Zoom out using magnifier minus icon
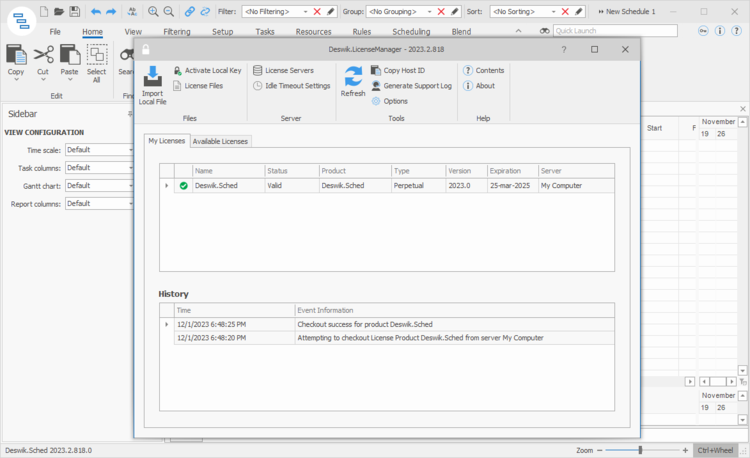The height and width of the screenshot is (458, 750). coord(168,11)
